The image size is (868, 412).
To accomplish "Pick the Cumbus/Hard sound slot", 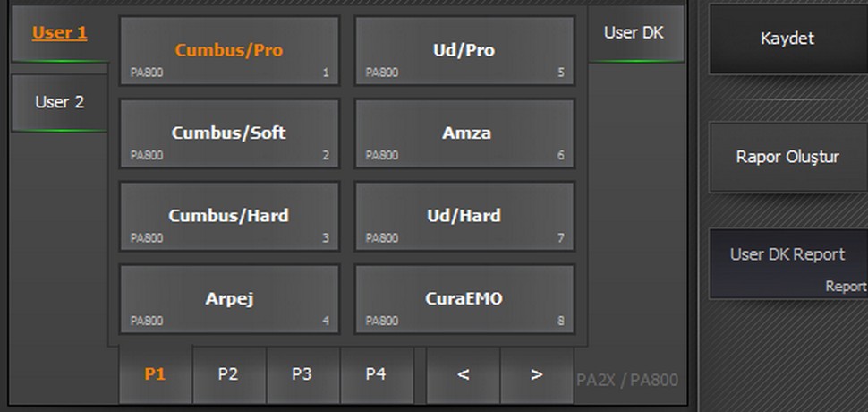I will [x=229, y=216].
